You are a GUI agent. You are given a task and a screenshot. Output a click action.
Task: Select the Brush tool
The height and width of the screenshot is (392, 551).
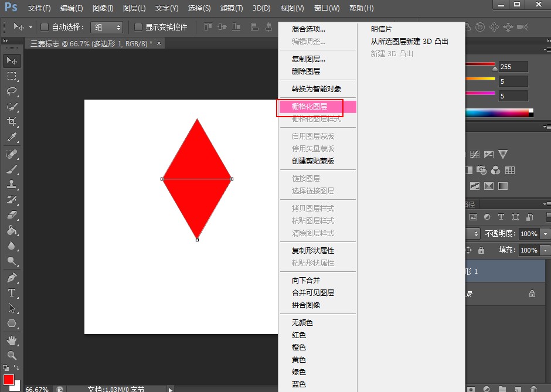[12, 169]
